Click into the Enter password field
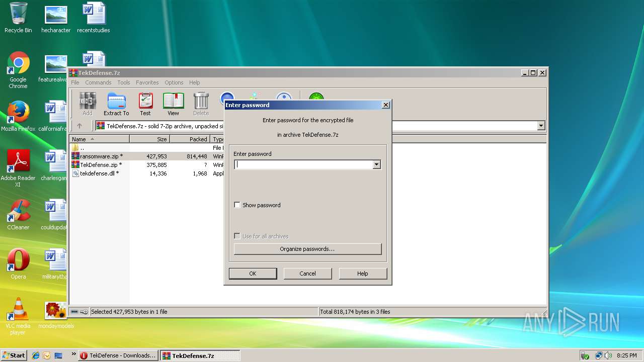Viewport: 644px width, 362px height. (x=303, y=164)
